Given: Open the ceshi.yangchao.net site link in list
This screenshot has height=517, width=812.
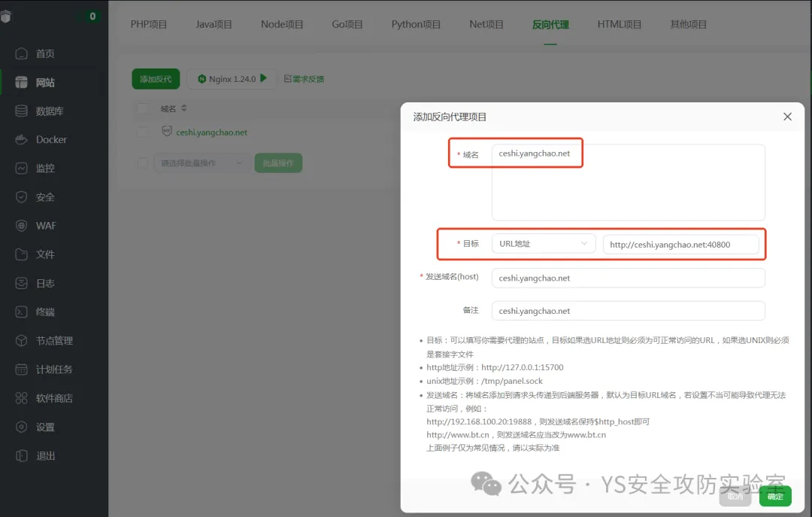Looking at the screenshot, I should tap(211, 132).
